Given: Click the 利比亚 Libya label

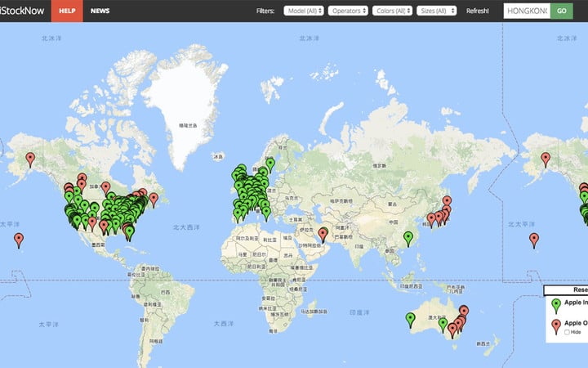Looking at the screenshot, I should pos(269,240).
